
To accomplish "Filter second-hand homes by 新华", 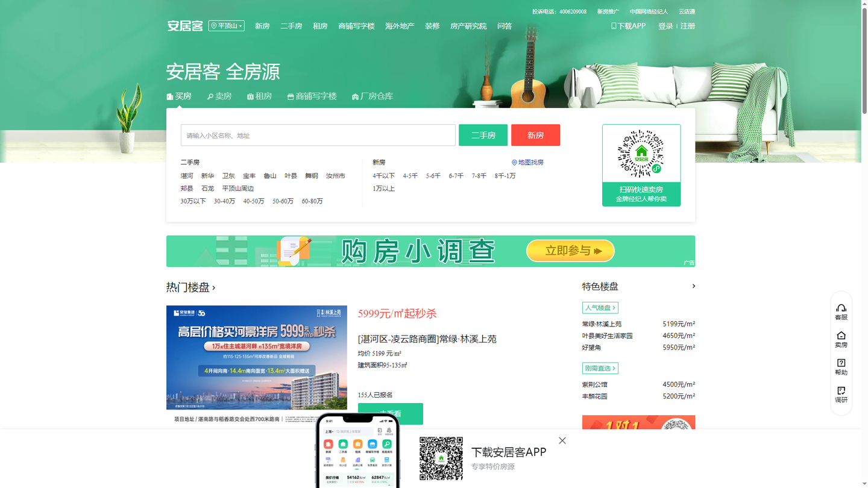I will 207,176.
